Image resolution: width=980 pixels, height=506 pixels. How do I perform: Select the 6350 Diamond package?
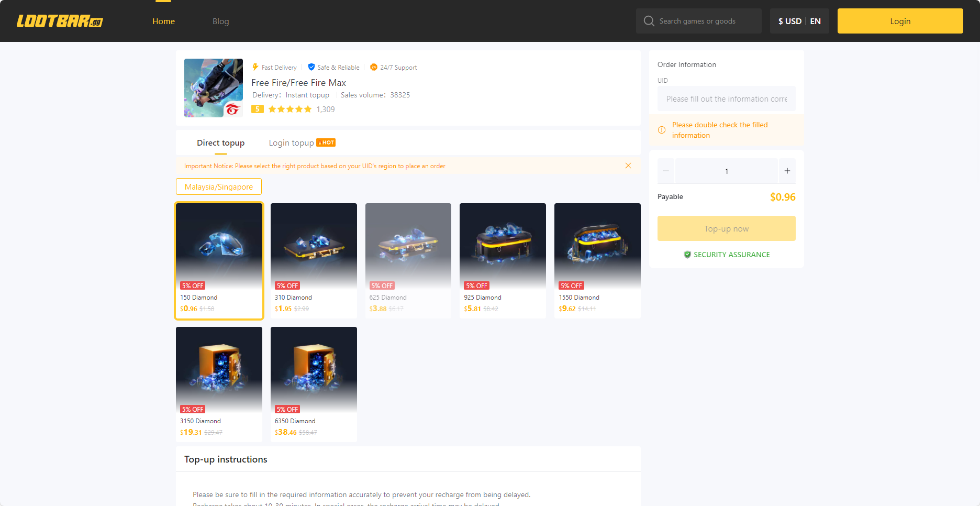(314, 384)
